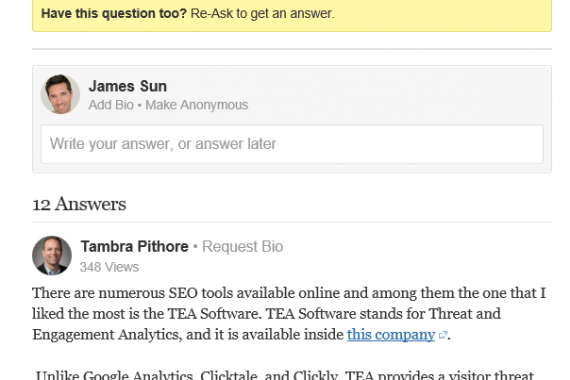Click the '12 Answers' heading
The height and width of the screenshot is (380, 570).
click(x=79, y=204)
